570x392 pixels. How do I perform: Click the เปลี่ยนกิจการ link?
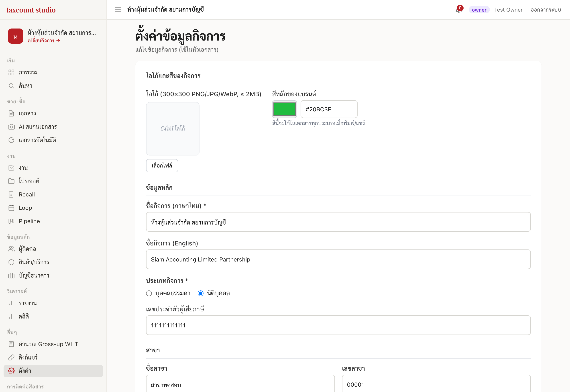coord(44,41)
